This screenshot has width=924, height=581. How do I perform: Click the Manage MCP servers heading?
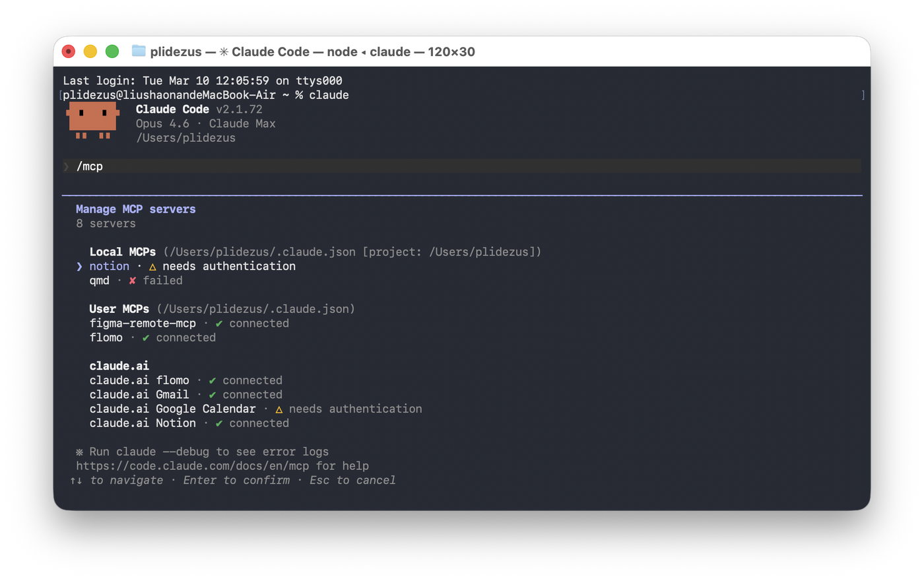(135, 209)
